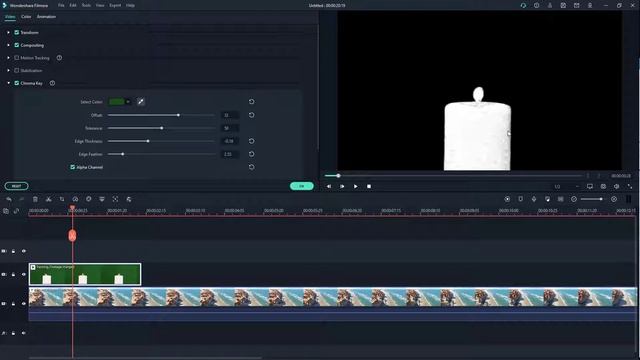Mute the audio track speaker icon

click(24, 333)
